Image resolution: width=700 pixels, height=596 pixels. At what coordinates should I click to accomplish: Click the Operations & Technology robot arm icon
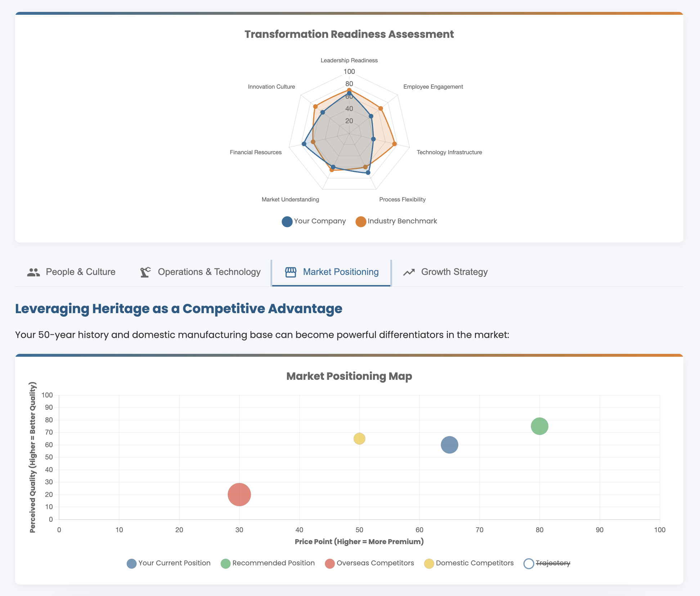[x=145, y=272]
